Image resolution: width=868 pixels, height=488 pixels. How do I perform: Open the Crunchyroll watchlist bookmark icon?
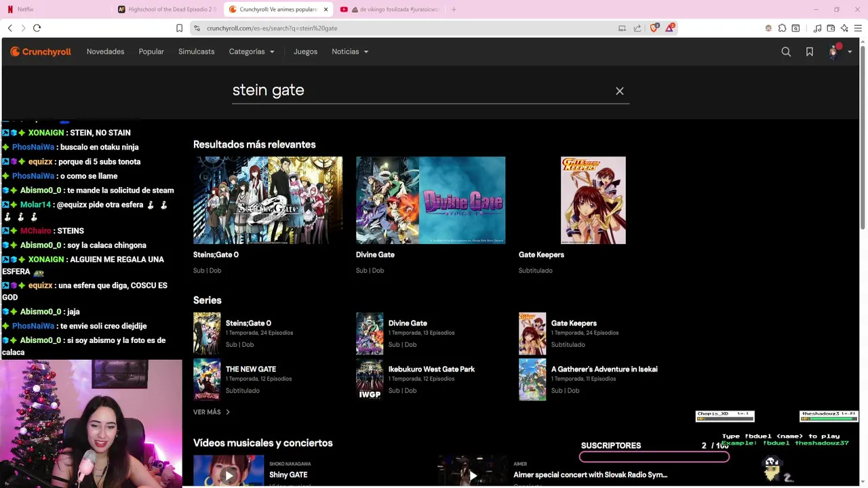pyautogui.click(x=810, y=52)
